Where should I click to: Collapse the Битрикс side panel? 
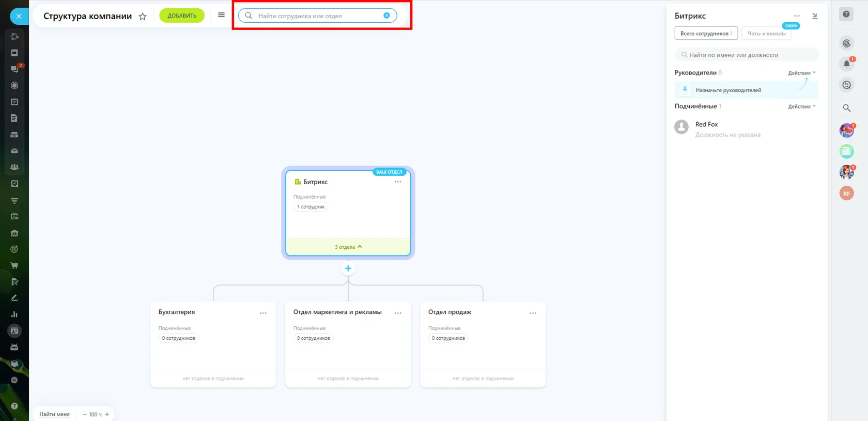coord(815,16)
